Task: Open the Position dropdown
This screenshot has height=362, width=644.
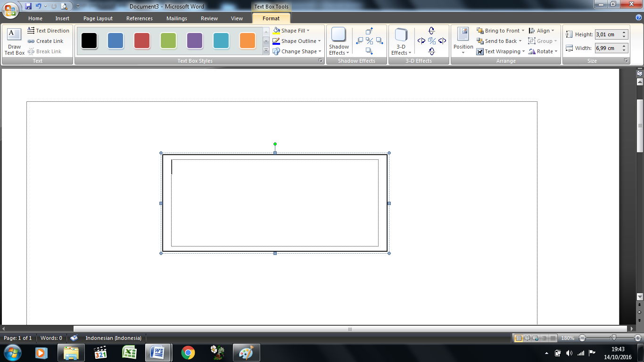Action: point(463,41)
